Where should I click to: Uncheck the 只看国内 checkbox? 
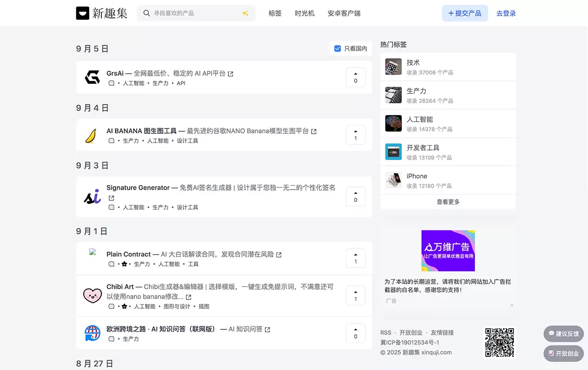(337, 49)
